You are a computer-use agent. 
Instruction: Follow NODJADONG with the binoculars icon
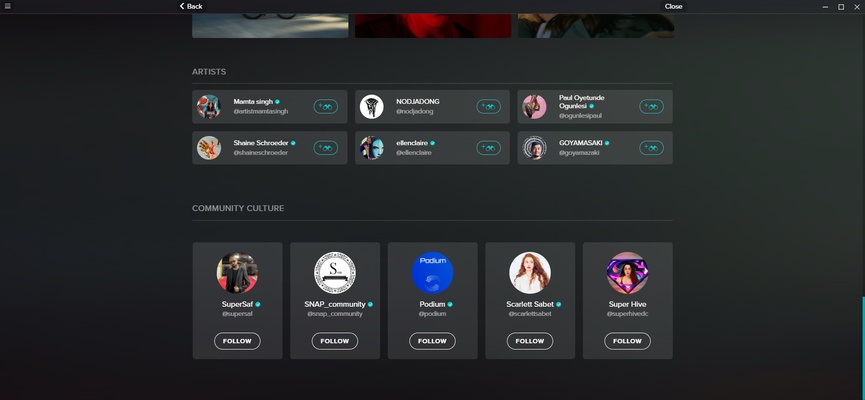488,106
